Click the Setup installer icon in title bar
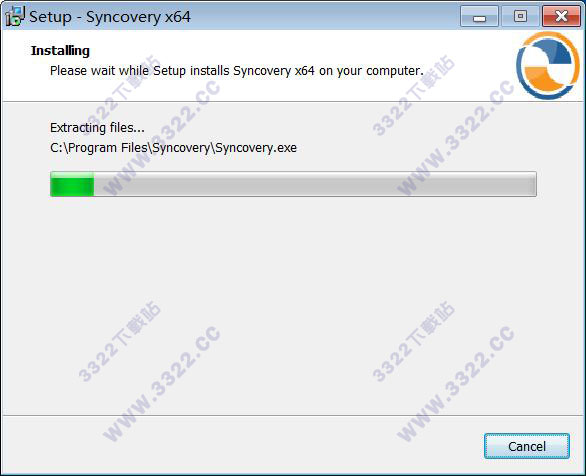The height and width of the screenshot is (476, 586). pos(15,16)
